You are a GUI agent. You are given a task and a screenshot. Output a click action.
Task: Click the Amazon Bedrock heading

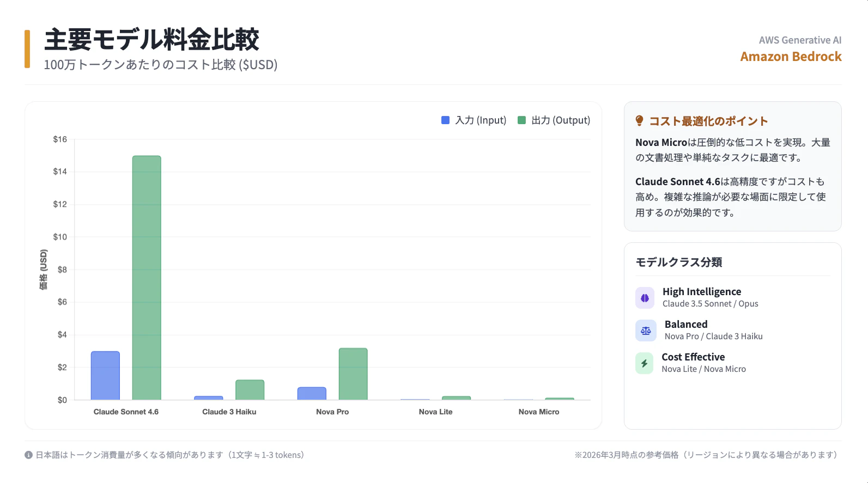click(x=791, y=57)
